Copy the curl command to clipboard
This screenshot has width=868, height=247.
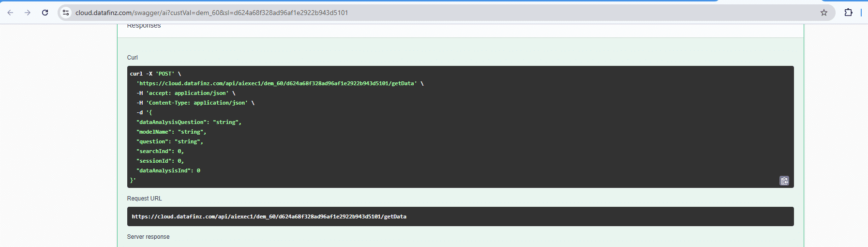(x=784, y=181)
